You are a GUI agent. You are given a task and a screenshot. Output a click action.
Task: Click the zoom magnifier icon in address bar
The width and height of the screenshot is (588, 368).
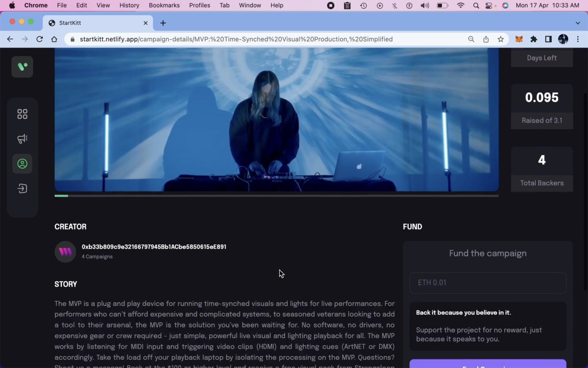coord(471,39)
